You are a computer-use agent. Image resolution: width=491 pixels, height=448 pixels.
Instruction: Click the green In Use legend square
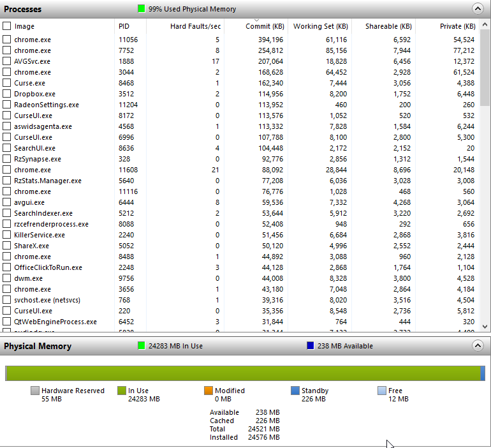[122, 391]
